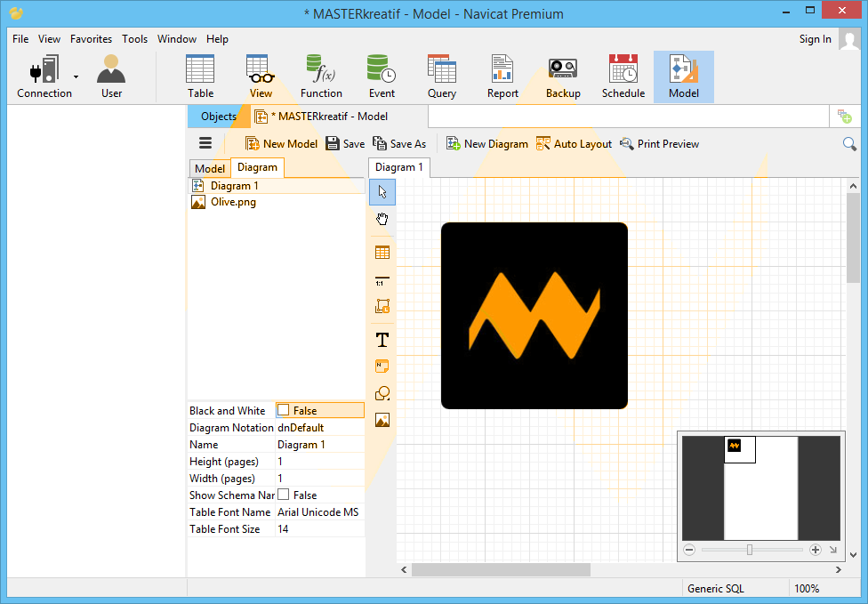868x604 pixels.
Task: Collapse the navigator overview panel arrow
Action: [x=833, y=550]
